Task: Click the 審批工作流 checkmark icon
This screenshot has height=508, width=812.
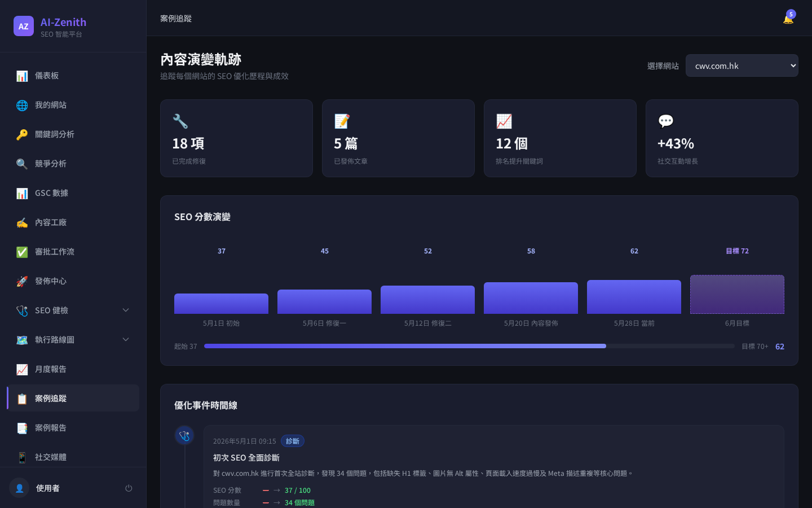Action: click(x=22, y=252)
